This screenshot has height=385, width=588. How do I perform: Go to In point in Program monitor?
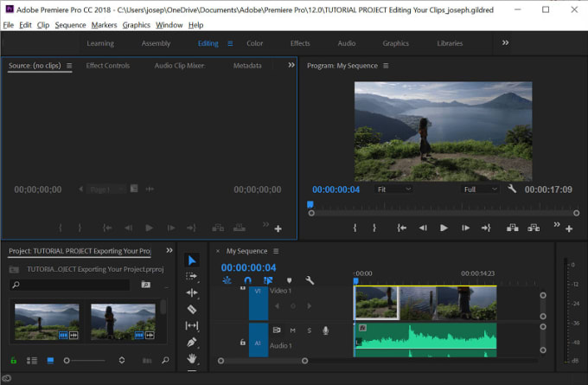point(401,228)
